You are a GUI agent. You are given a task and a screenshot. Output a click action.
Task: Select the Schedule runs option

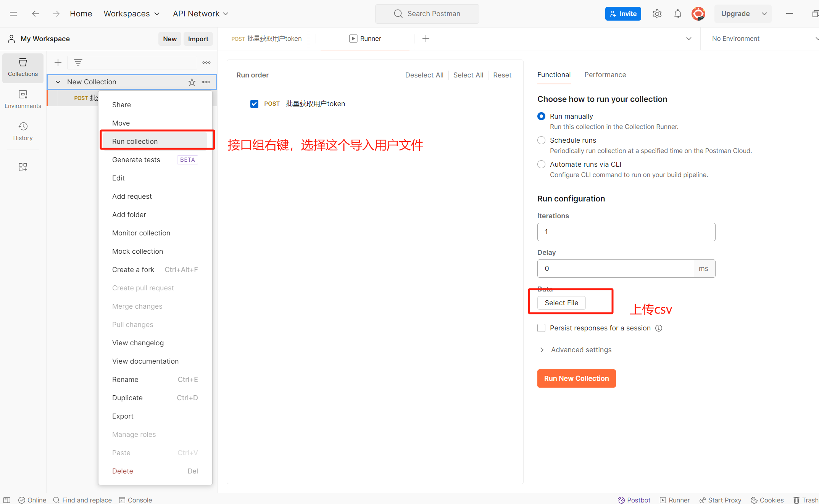click(x=541, y=140)
